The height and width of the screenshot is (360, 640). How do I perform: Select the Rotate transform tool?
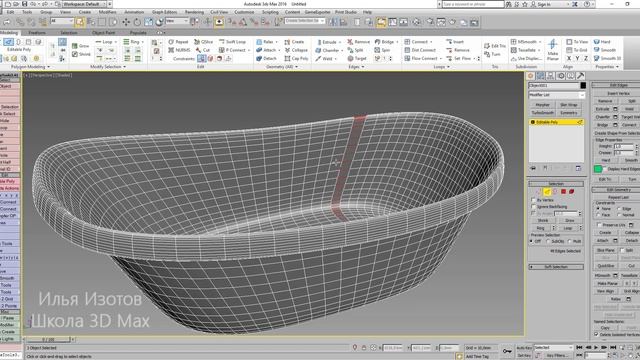click(x=137, y=22)
